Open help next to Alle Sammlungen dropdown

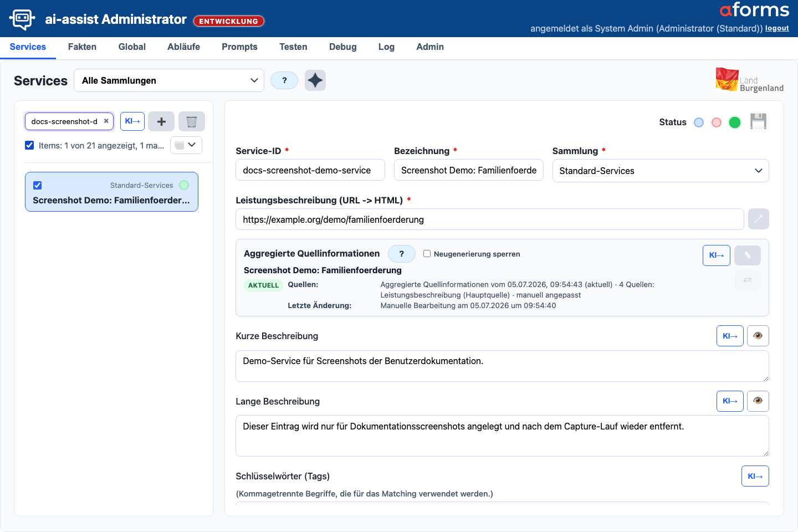pos(284,80)
